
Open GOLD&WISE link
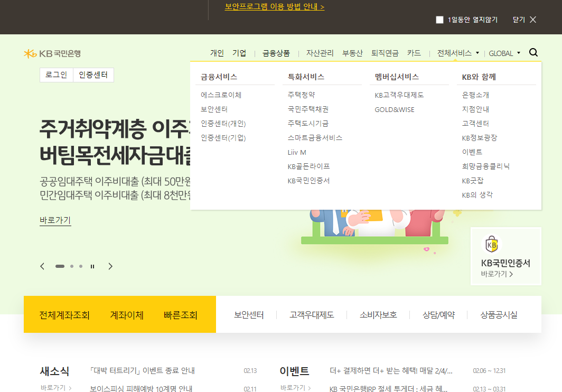click(x=394, y=110)
